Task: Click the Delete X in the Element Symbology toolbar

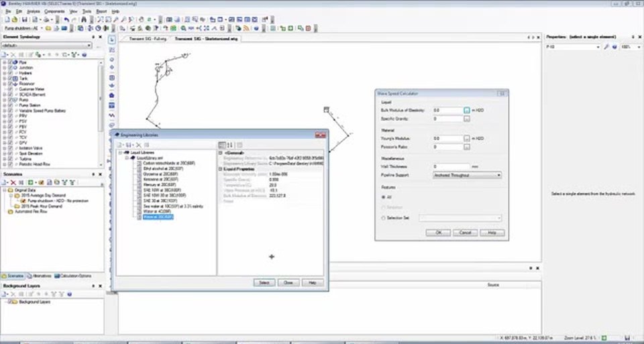Action: pos(13,54)
